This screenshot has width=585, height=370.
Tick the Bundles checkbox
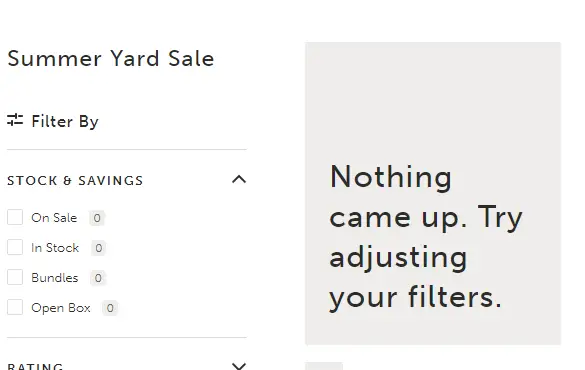[x=15, y=277]
